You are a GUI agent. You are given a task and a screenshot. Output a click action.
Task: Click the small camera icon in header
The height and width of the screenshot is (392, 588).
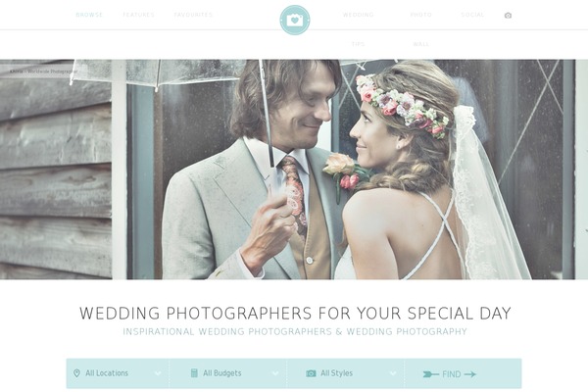tap(508, 16)
